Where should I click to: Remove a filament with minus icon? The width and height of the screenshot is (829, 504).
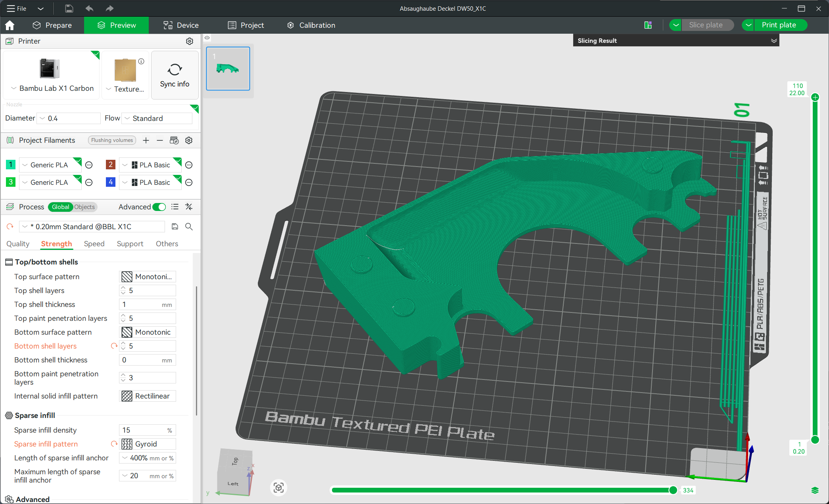pyautogui.click(x=159, y=140)
